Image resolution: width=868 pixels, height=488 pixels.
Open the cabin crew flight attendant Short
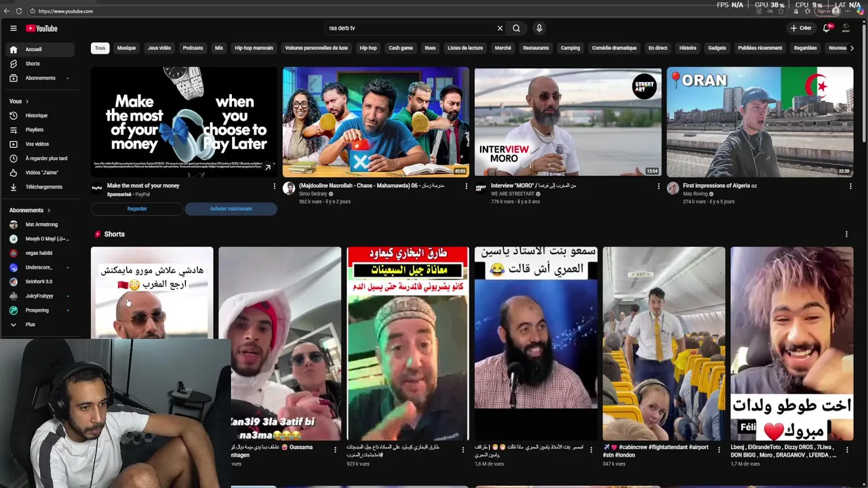[664, 344]
